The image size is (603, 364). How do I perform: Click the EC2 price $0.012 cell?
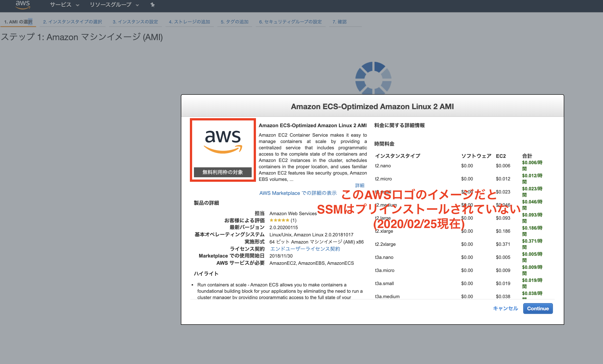[503, 179]
